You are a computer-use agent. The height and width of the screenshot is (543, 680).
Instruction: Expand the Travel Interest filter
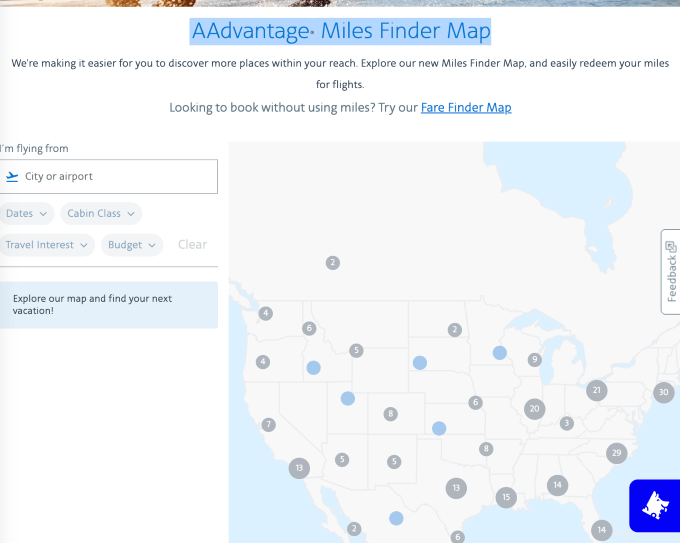click(x=47, y=245)
